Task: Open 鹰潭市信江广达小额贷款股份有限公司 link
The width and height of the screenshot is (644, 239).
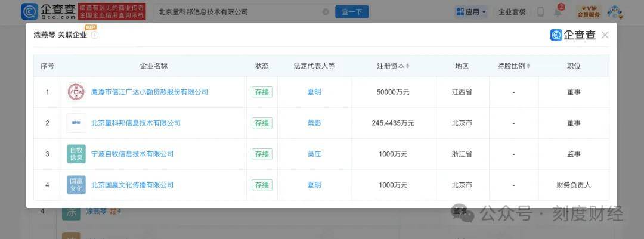Action: pyautogui.click(x=150, y=92)
